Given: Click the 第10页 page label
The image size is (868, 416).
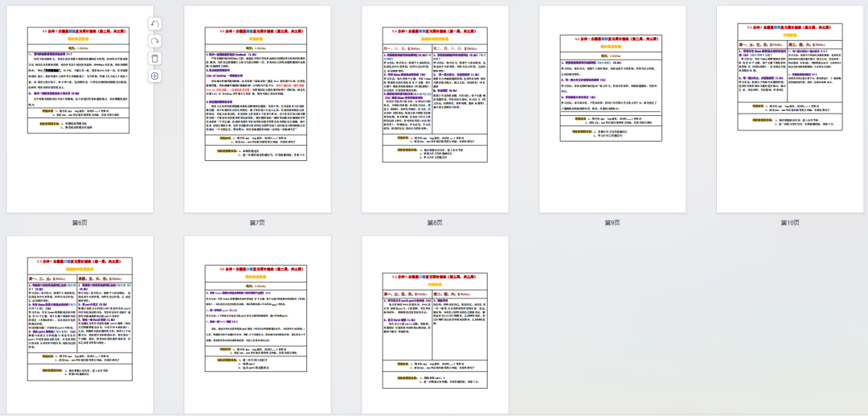Looking at the screenshot, I should point(790,223).
